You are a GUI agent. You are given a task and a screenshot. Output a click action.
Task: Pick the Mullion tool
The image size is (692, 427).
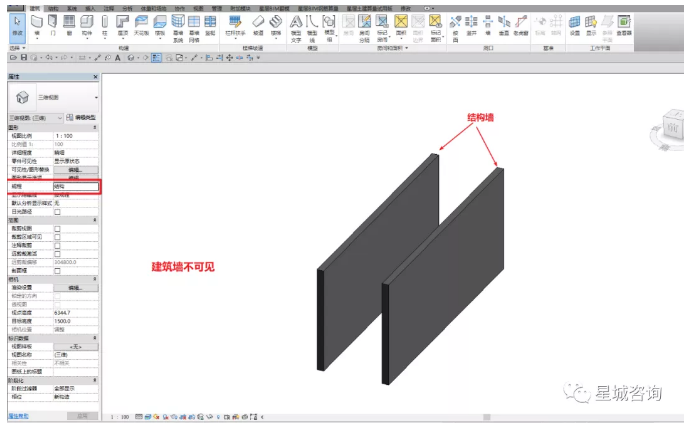(211, 25)
